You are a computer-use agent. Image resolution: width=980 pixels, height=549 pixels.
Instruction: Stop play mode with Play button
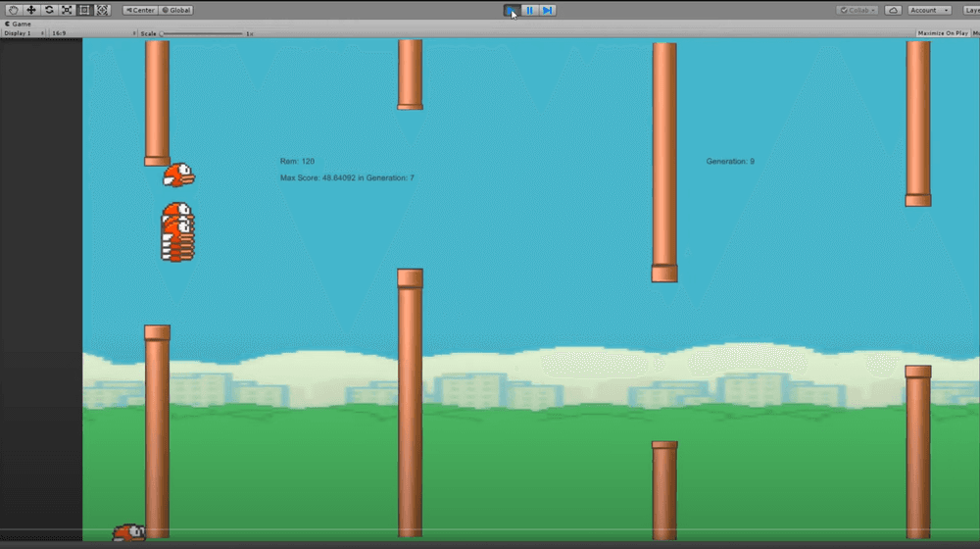click(x=512, y=10)
